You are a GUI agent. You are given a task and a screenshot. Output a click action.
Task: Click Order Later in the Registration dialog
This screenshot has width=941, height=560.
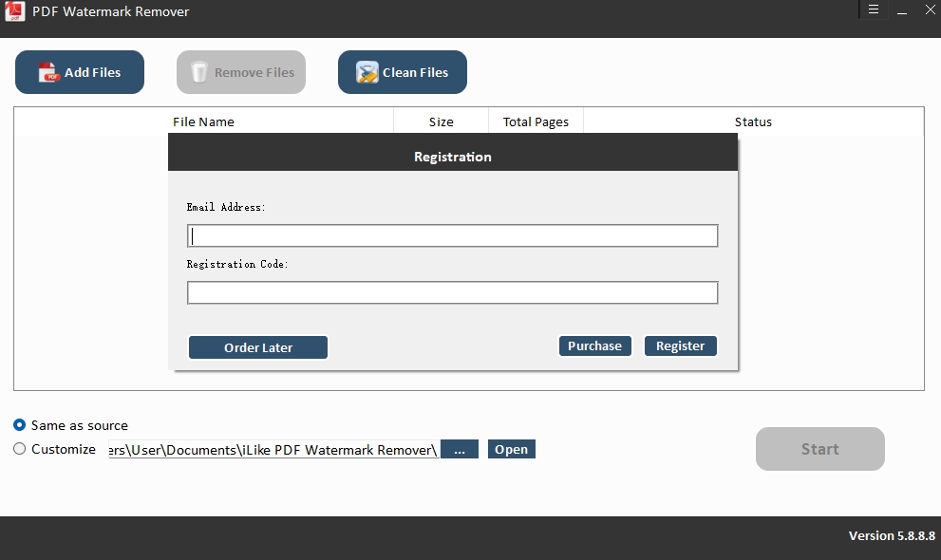coord(257,347)
